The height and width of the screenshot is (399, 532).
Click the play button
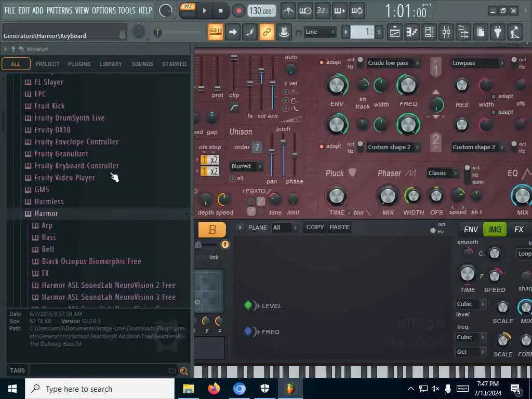tap(204, 11)
